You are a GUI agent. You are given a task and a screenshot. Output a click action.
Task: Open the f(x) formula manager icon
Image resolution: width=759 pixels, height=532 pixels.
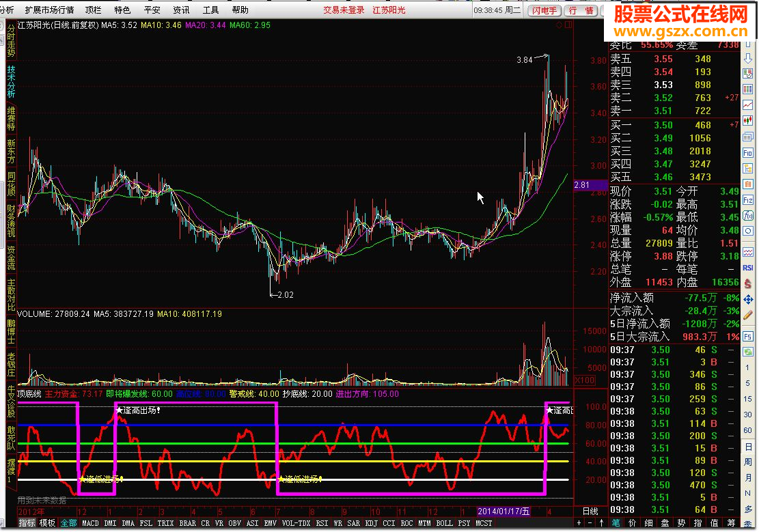point(748,216)
